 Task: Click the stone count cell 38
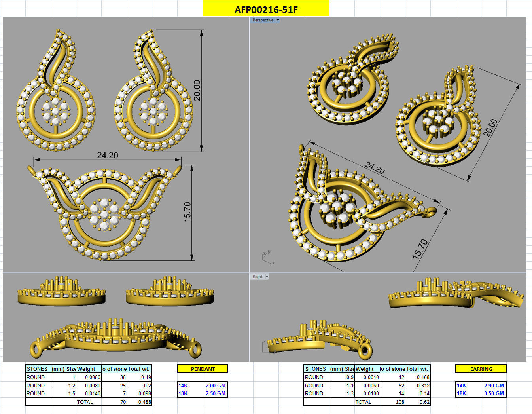pyautogui.click(x=114, y=377)
